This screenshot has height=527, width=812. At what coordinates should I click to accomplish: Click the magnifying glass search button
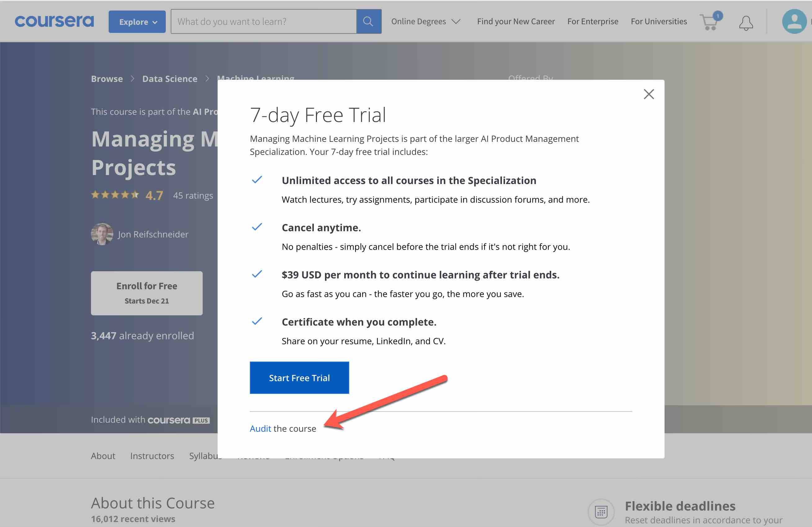[x=369, y=21]
